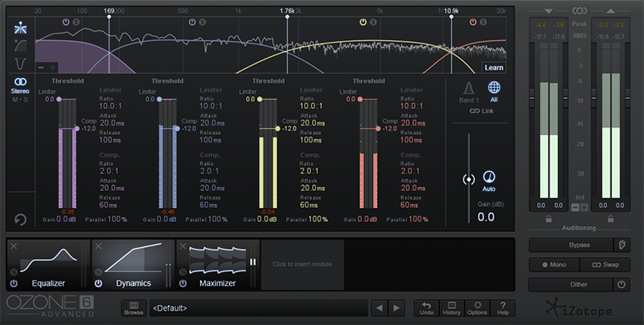Toggle the Dither power button

click(621, 284)
